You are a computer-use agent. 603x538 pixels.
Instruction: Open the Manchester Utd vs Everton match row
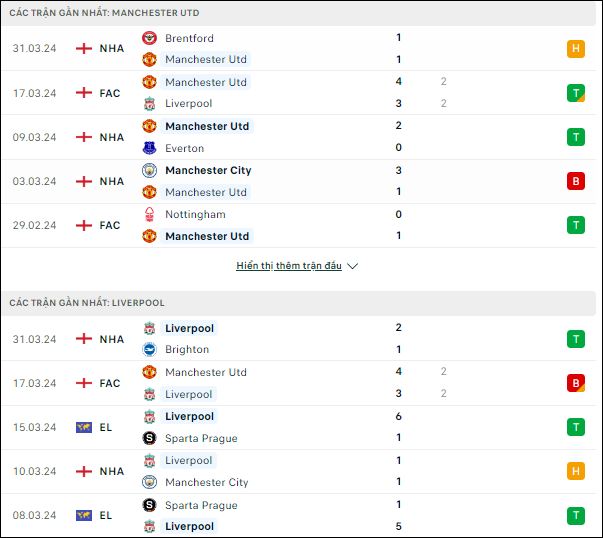298,137
